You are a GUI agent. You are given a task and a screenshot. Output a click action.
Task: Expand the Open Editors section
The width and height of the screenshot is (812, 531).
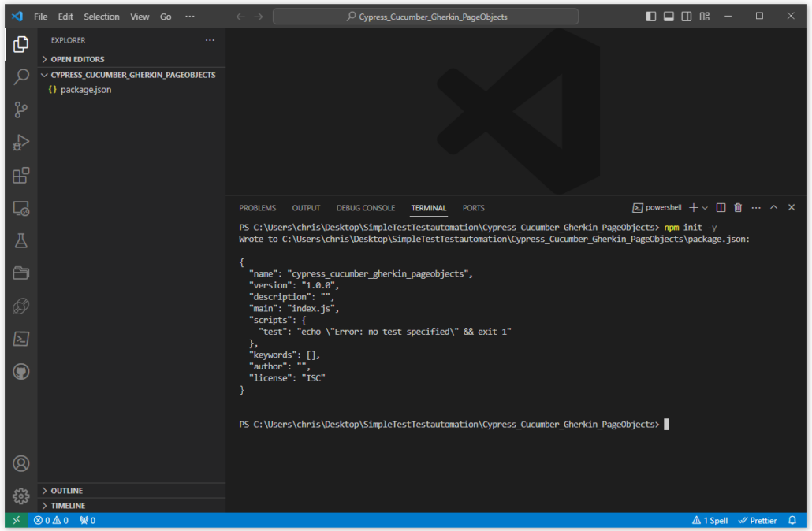click(x=77, y=59)
